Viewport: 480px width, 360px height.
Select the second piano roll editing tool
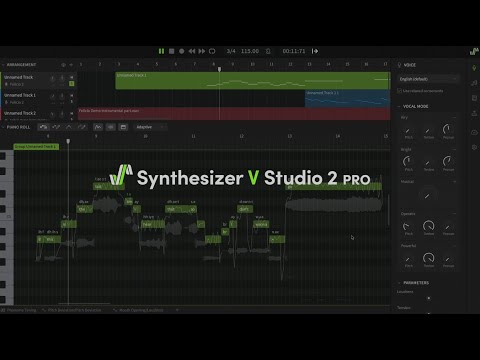pyautogui.click(x=56, y=127)
